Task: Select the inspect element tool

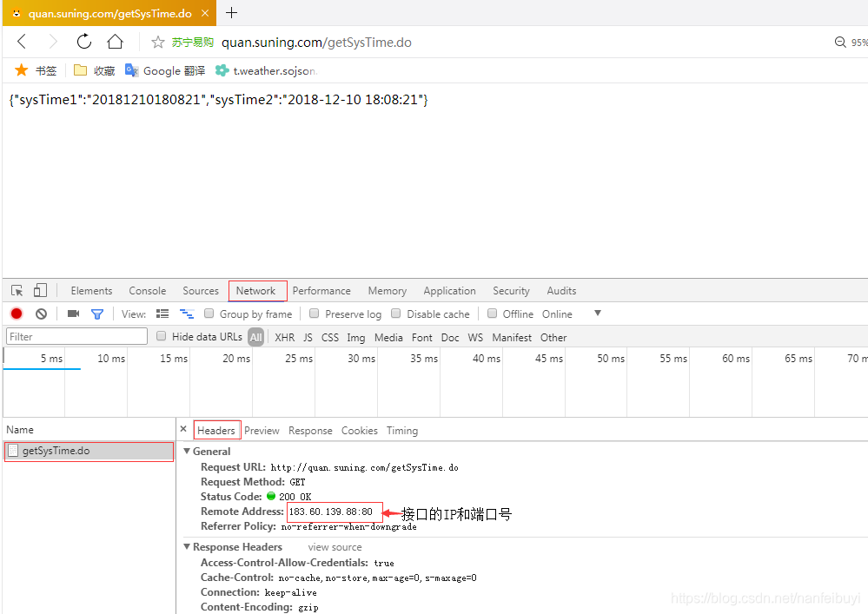Action: tap(15, 290)
